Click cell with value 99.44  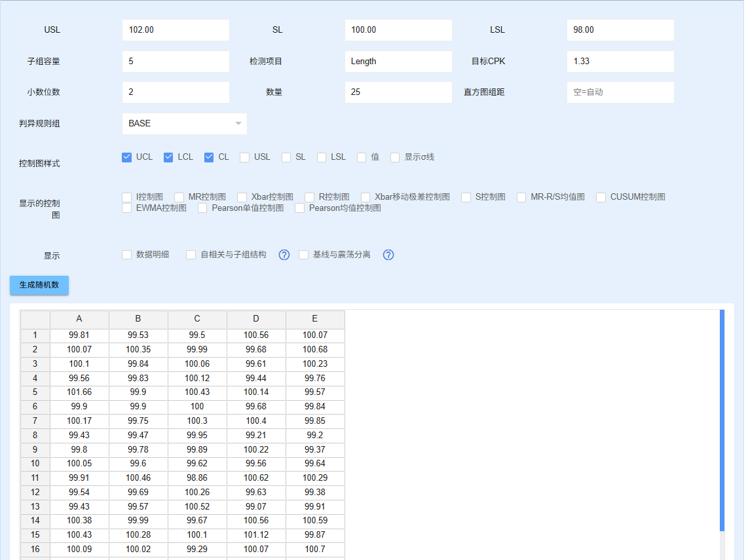click(x=257, y=379)
